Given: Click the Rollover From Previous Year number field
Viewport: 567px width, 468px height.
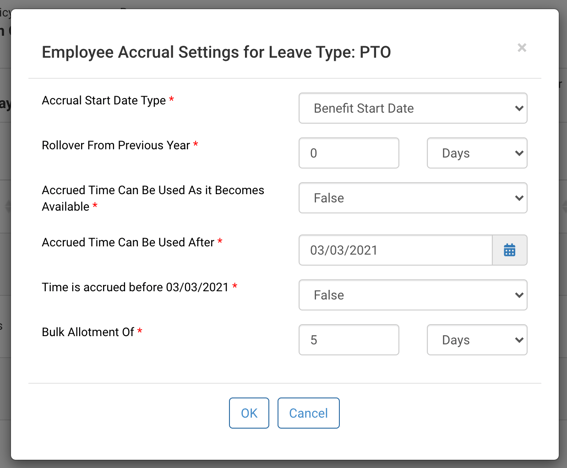Looking at the screenshot, I should point(349,153).
